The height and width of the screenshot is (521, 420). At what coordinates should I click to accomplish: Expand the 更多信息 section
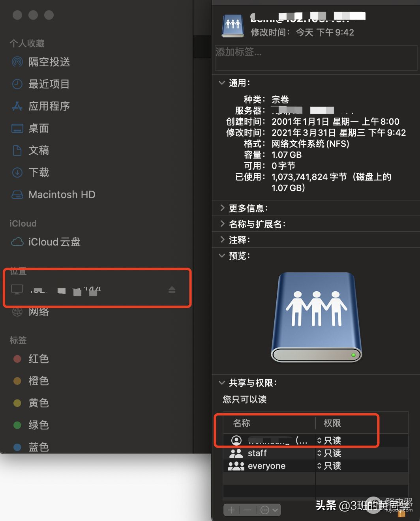222,208
